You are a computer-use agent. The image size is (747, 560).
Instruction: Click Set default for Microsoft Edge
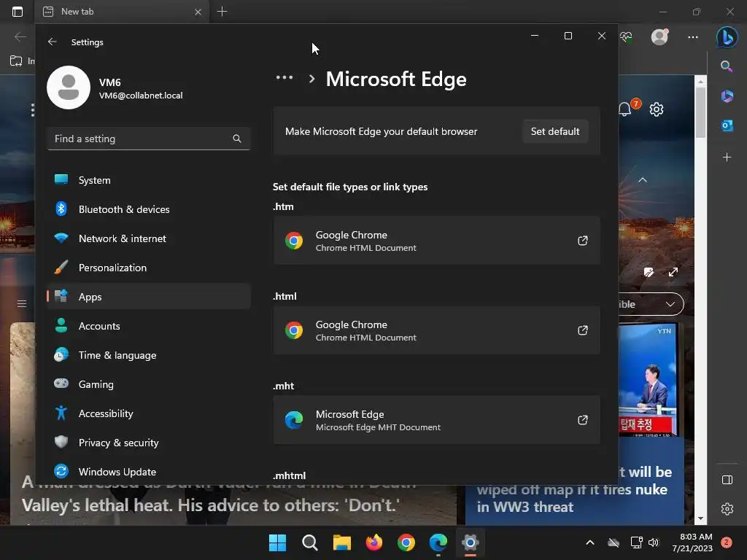tap(555, 131)
